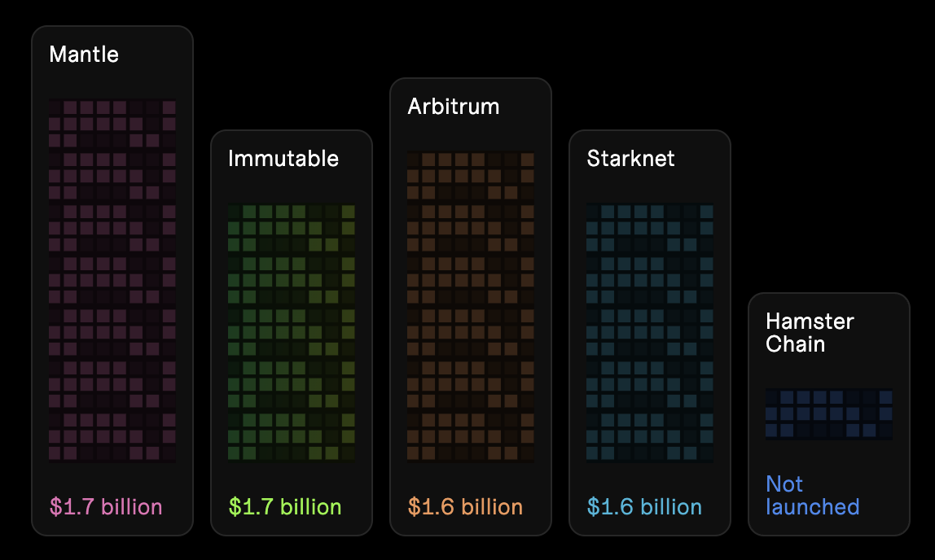The image size is (935, 560).
Task: Click Arbitrum's orange square grid
Action: (x=471, y=306)
